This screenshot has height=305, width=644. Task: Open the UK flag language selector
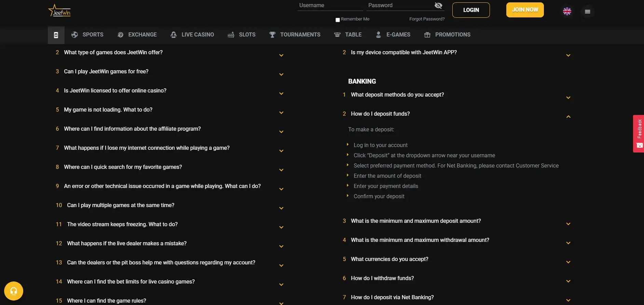click(567, 12)
